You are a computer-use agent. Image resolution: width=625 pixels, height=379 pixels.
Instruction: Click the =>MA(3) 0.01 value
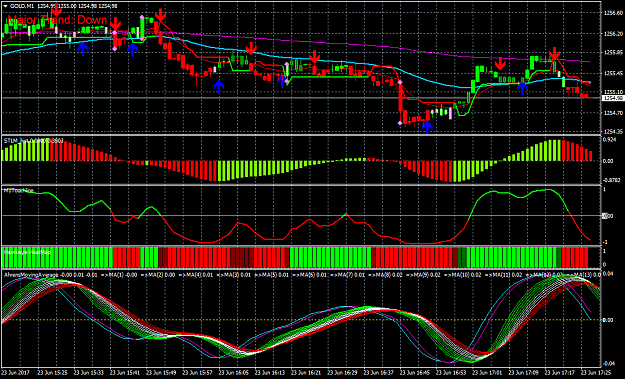234,275
